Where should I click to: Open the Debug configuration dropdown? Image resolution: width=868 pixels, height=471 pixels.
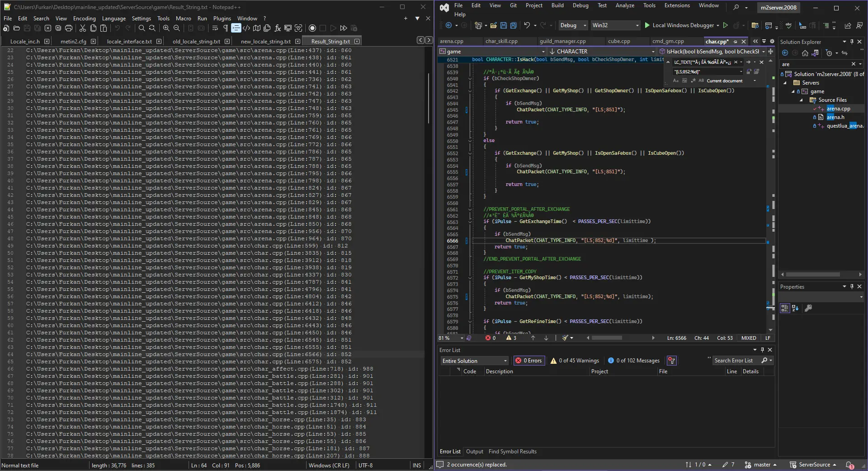[573, 25]
